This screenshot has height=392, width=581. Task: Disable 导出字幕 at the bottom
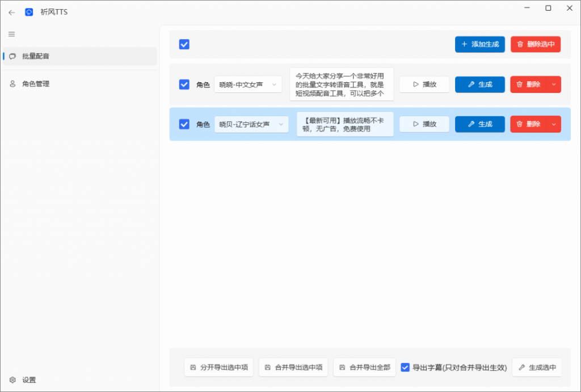tap(405, 367)
